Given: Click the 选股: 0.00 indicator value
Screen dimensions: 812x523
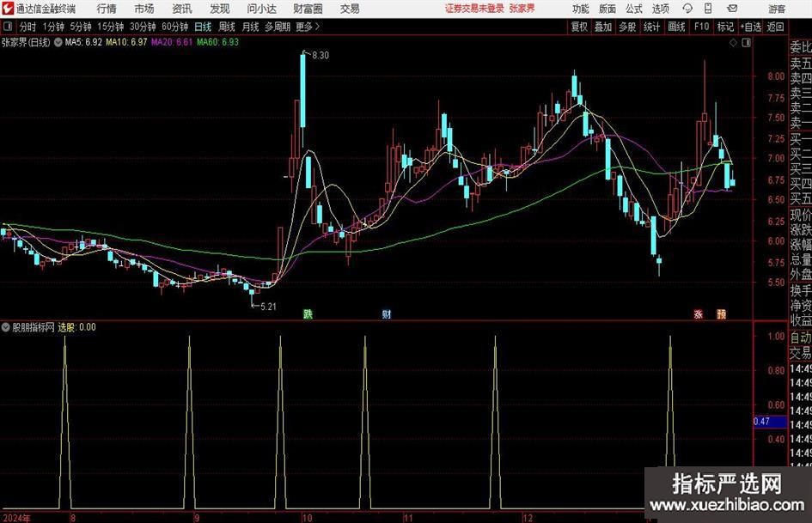Looking at the screenshot, I should tap(76, 326).
